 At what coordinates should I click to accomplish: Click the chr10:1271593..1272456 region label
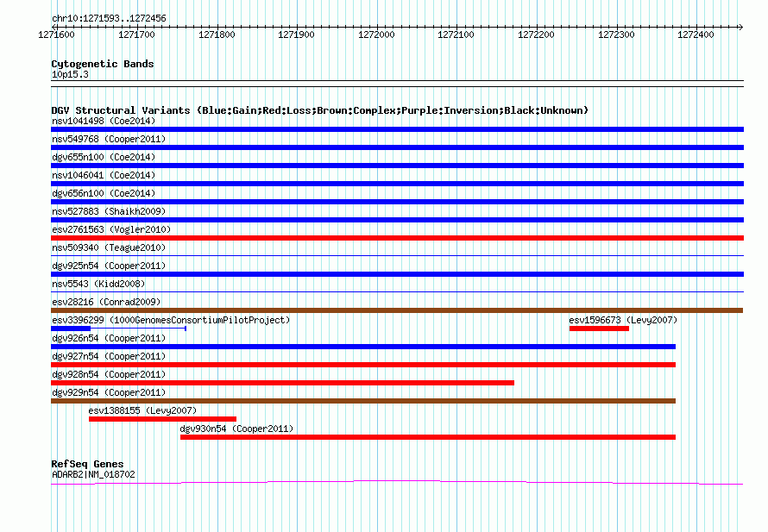109,18
